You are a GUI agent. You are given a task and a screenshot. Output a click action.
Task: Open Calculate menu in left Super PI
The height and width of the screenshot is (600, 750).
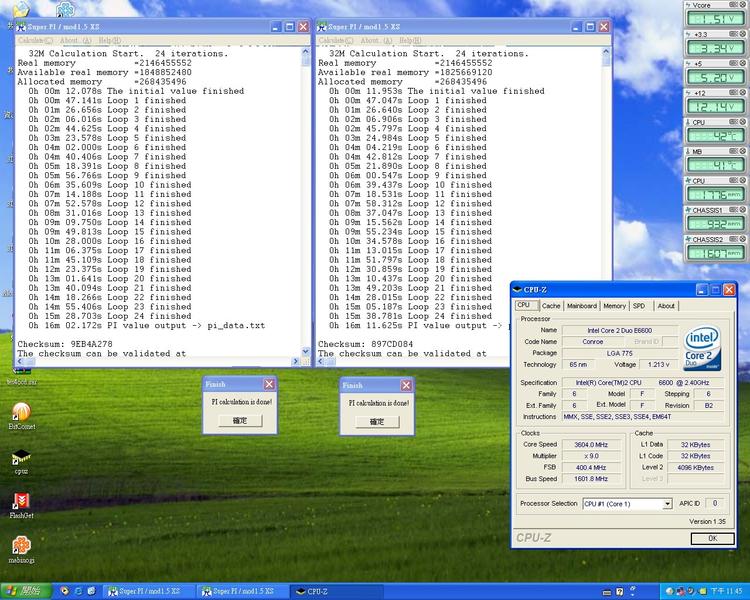[35, 40]
